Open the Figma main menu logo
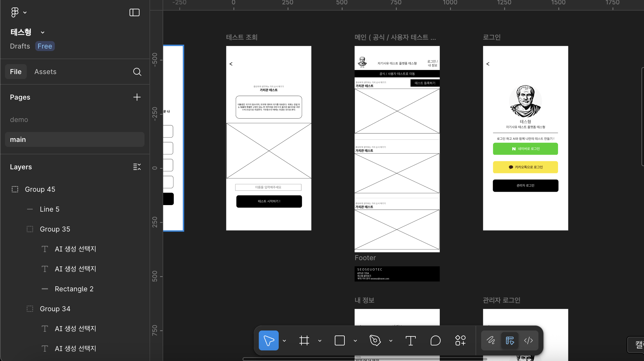Image resolution: width=644 pixels, height=361 pixels. (x=15, y=12)
